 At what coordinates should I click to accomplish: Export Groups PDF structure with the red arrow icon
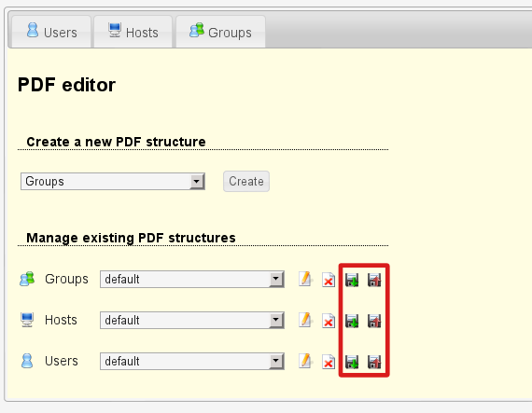[x=374, y=281]
